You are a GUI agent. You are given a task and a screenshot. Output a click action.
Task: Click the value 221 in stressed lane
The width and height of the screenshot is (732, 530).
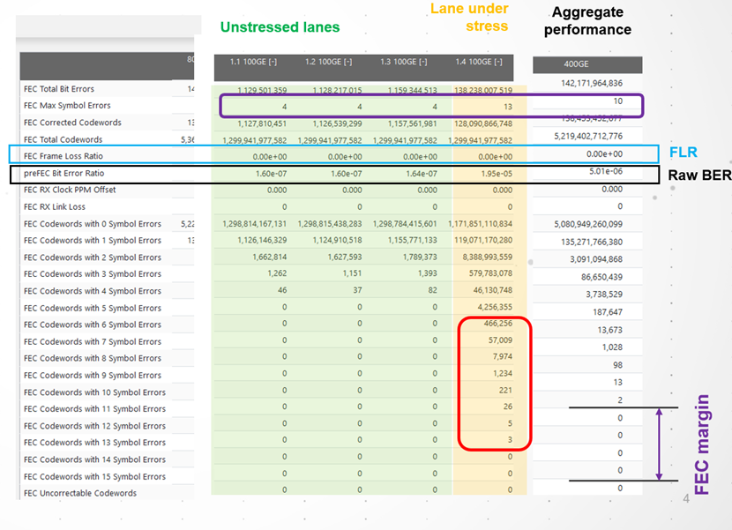[x=506, y=390]
